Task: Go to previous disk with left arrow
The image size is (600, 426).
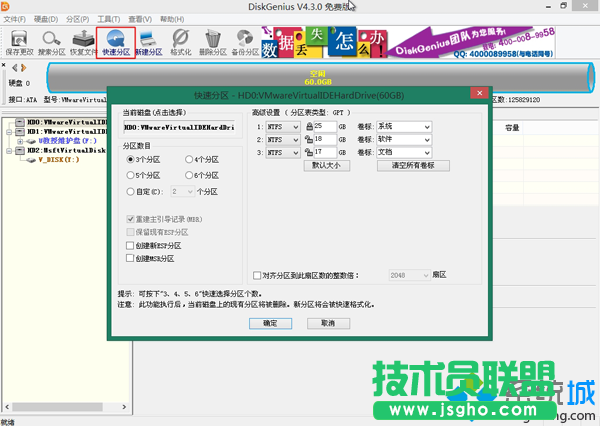Action: [15, 68]
